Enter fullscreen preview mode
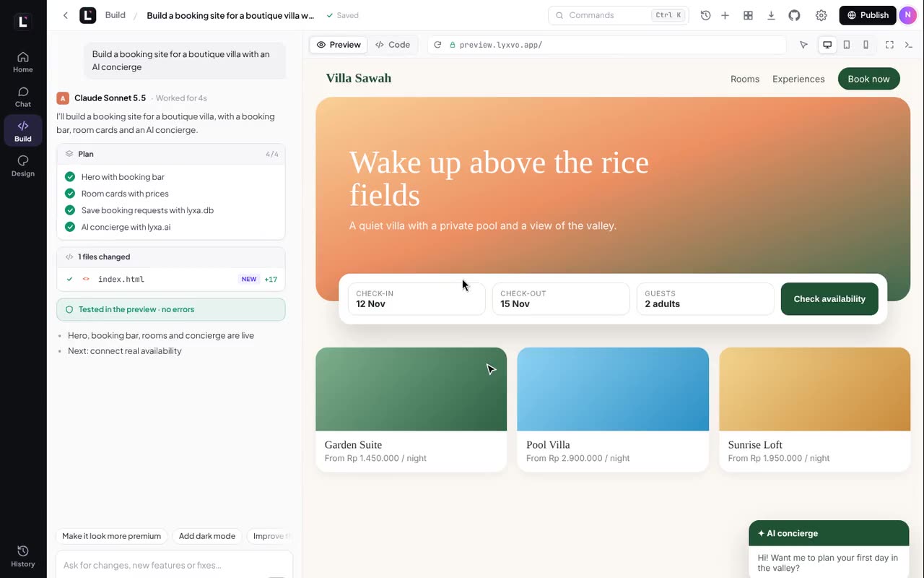 [x=889, y=45]
